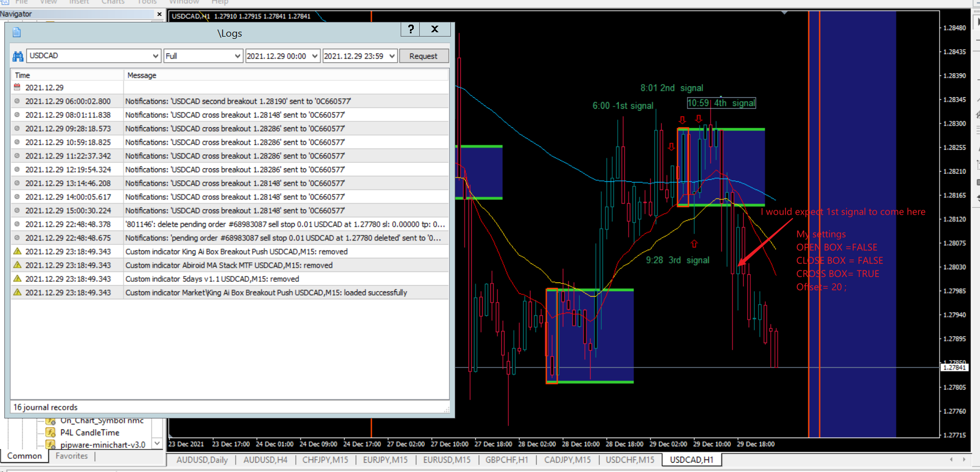Click the help question mark button in Logs
The image size is (980, 472).
click(410, 29)
